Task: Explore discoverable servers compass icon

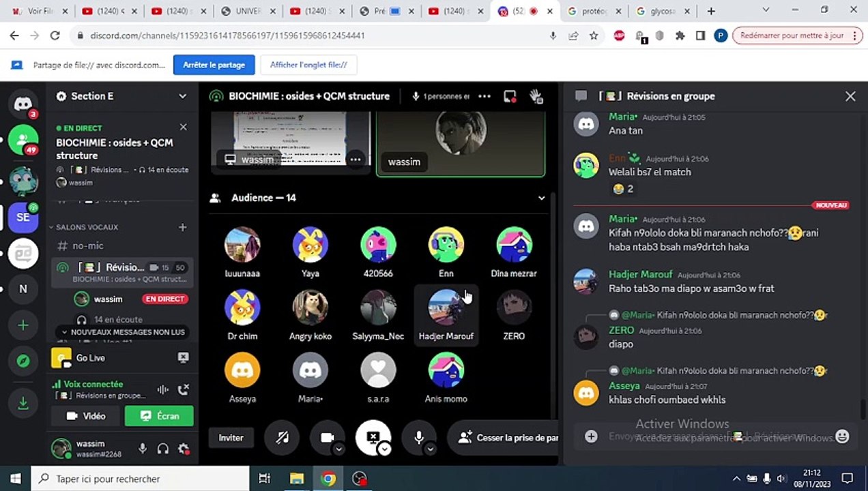Action: [23, 361]
